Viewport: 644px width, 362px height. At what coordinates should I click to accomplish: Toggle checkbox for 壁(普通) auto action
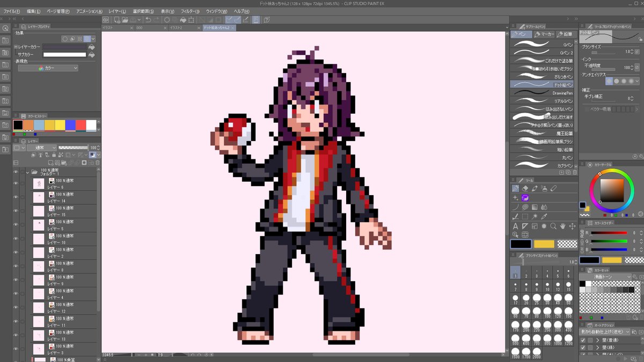click(583, 340)
